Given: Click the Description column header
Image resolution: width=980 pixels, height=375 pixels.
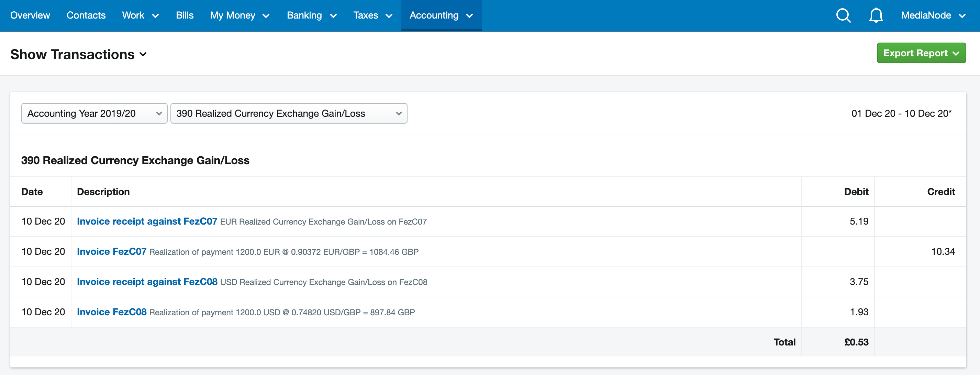Looking at the screenshot, I should pos(103,192).
